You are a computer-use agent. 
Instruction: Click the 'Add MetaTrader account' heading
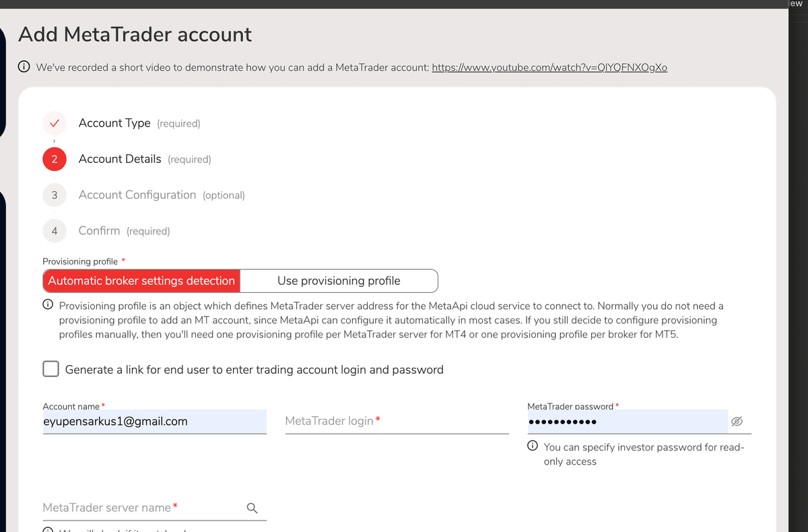[x=135, y=34]
